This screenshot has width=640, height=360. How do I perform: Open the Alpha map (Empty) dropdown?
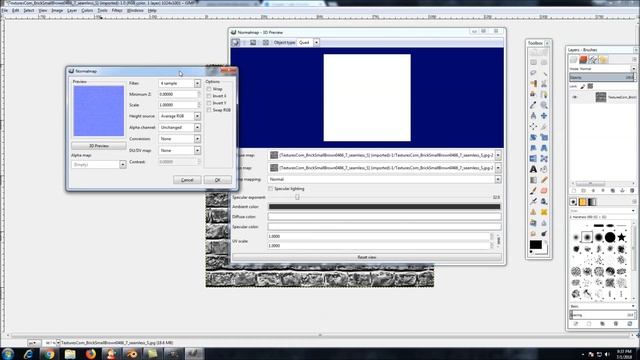coord(99,164)
